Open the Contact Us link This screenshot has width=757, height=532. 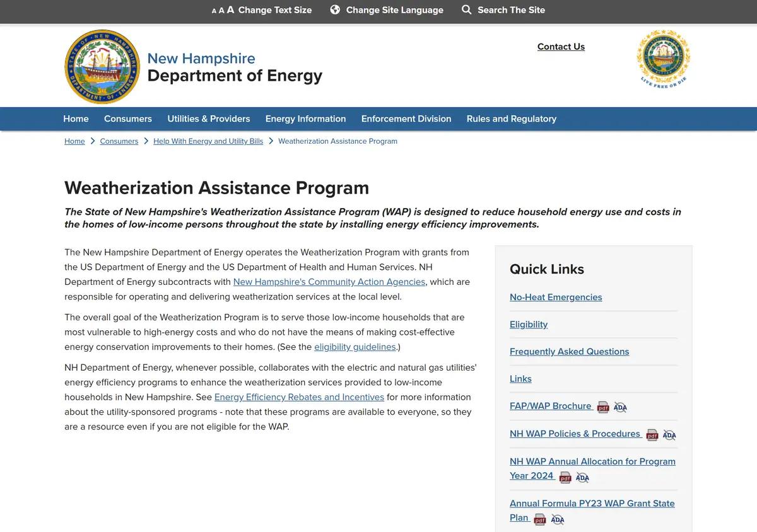(561, 47)
